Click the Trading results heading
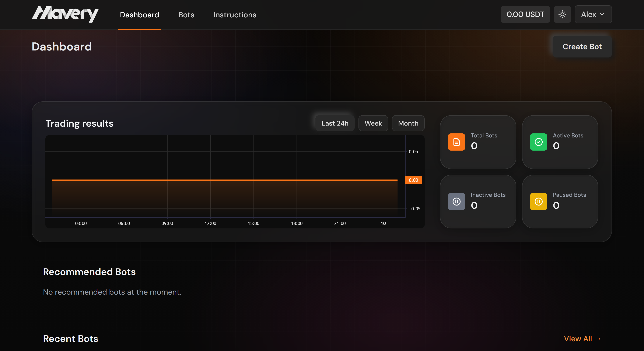Viewport: 644px width, 351px height. tap(79, 123)
